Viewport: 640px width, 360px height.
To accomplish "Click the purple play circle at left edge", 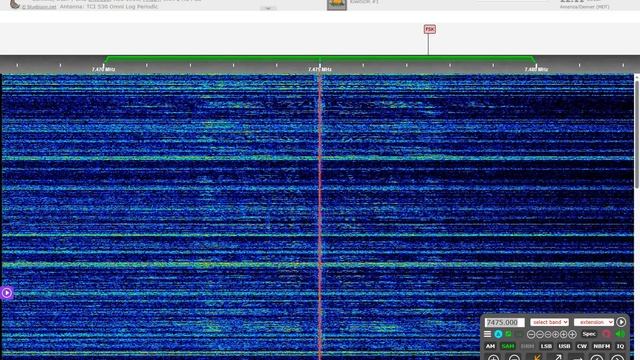I will [7, 293].
